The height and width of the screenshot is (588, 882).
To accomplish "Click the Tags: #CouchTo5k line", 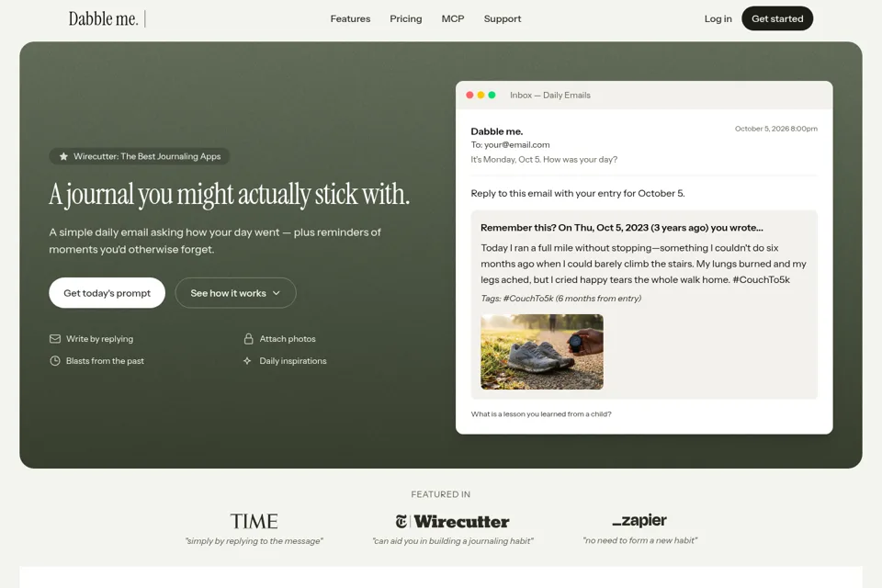I will coord(560,299).
